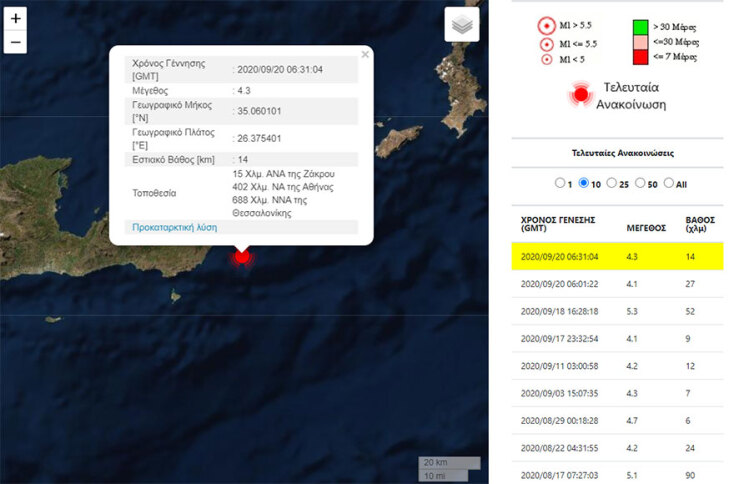This screenshot has width=734, height=484.
Task: Click the Ml < 5 legend circle icon
Action: [x=546, y=60]
